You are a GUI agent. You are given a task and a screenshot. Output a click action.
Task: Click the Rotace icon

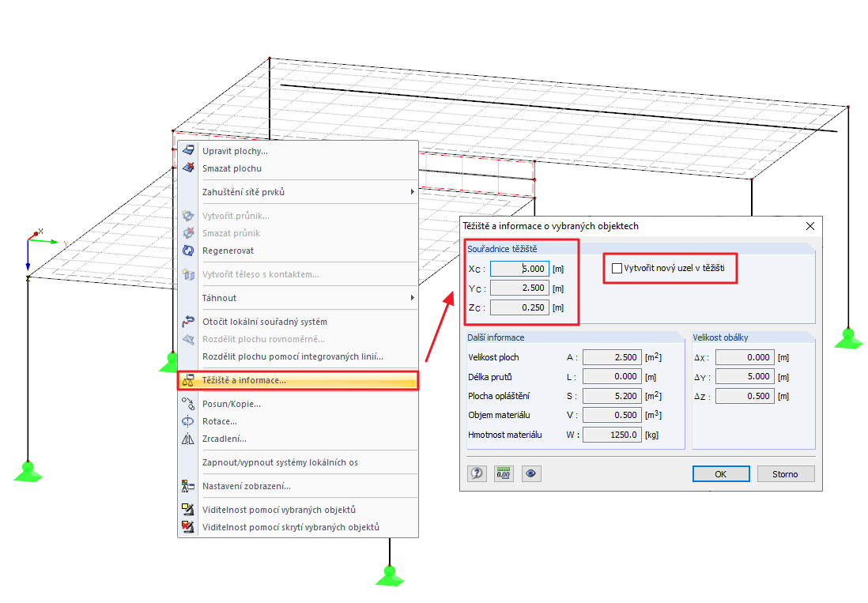click(x=188, y=421)
